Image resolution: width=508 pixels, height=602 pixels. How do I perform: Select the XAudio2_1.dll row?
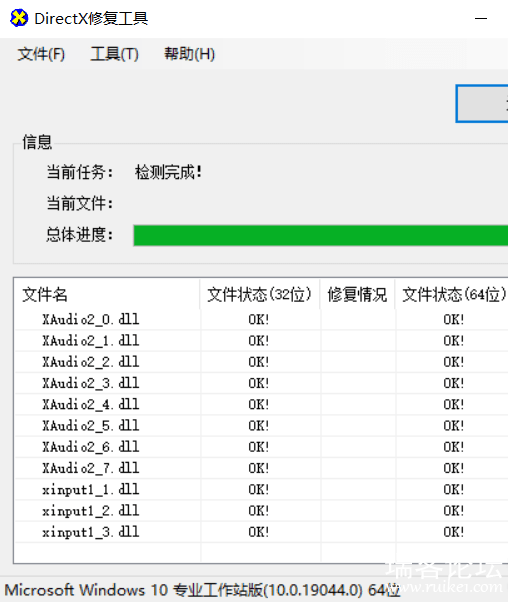[x=261, y=341]
